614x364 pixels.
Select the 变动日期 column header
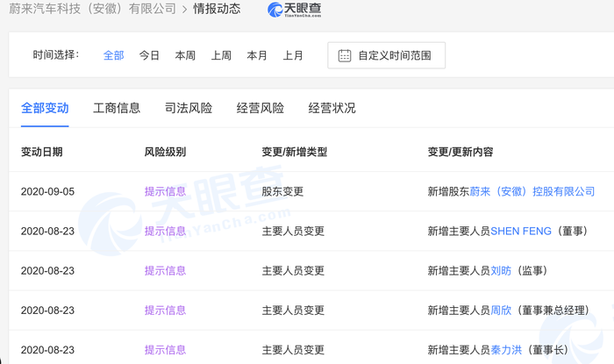pos(42,152)
